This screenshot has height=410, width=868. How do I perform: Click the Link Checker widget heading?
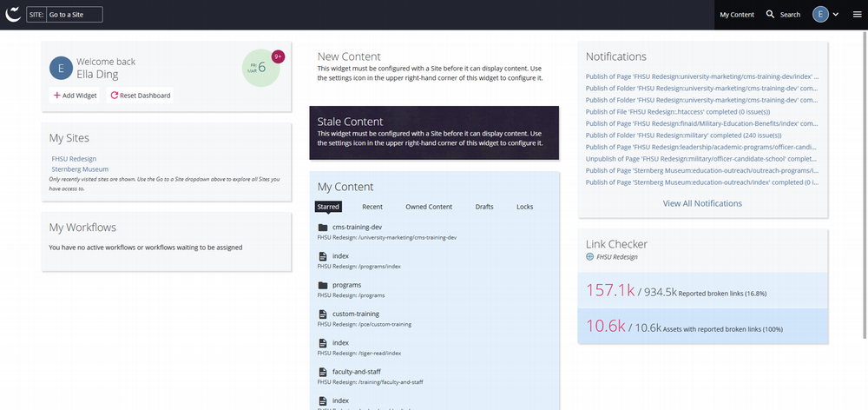coord(616,244)
